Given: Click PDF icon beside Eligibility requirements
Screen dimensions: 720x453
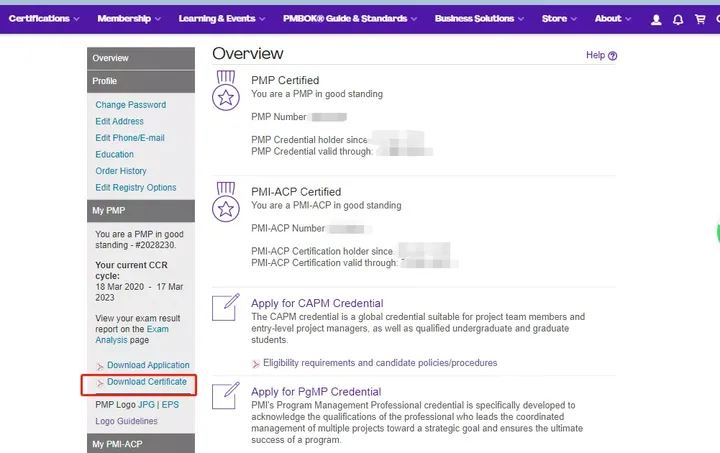Looking at the screenshot, I should pyautogui.click(x=255, y=364).
